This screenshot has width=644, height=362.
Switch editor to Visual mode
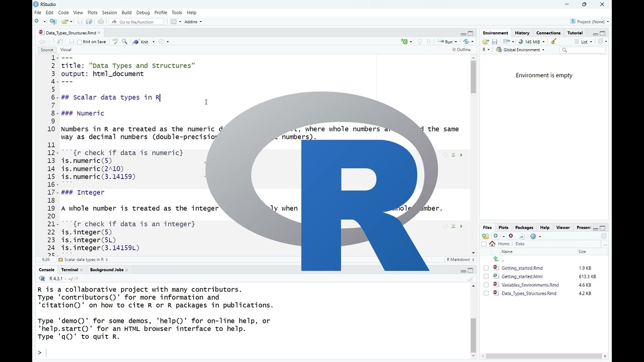[x=66, y=50]
